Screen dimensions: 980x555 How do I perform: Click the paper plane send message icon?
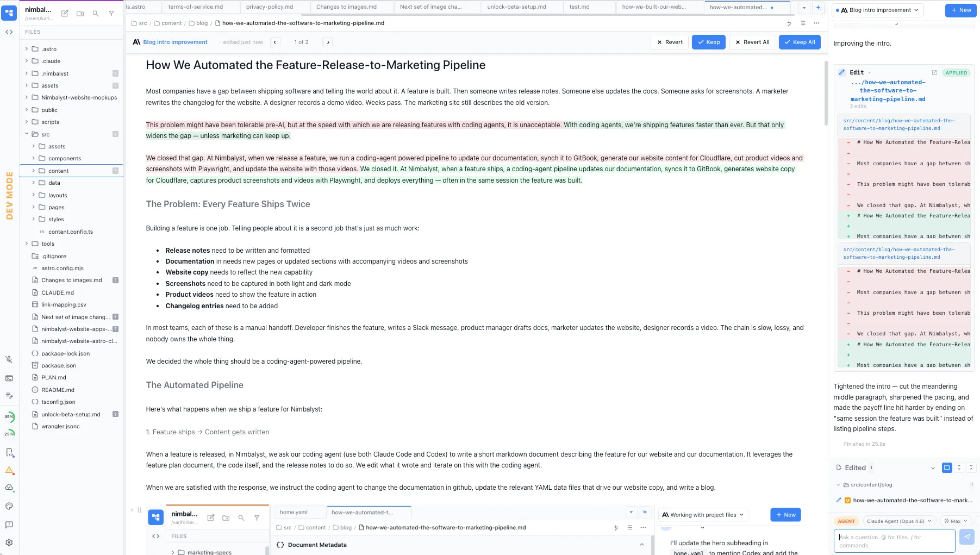(966, 537)
